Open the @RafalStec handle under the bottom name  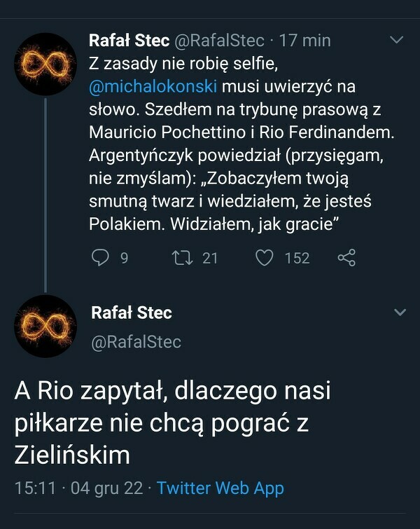[x=136, y=342]
